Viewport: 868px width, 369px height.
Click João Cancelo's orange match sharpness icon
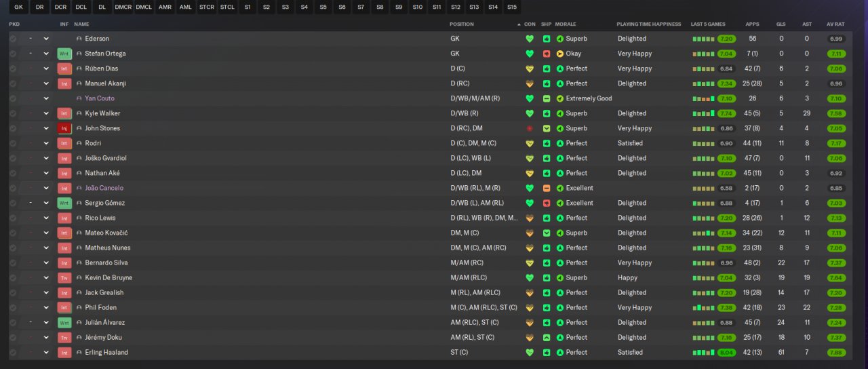point(546,188)
